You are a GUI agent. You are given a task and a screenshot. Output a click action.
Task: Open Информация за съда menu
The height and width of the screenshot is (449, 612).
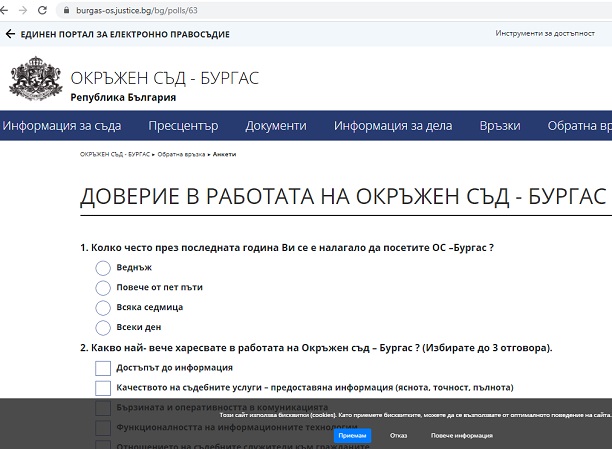[62, 126]
